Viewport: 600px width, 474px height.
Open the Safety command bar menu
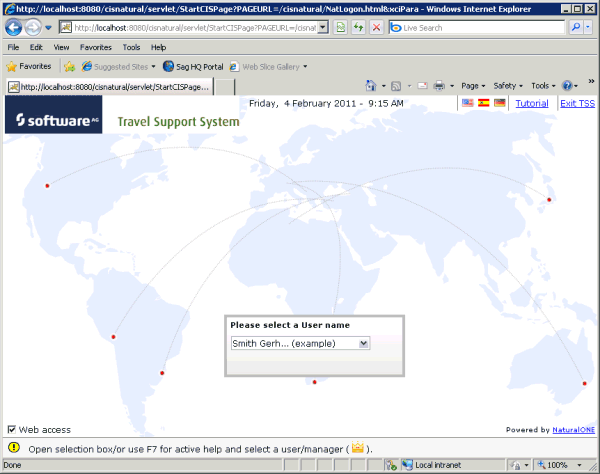click(508, 86)
